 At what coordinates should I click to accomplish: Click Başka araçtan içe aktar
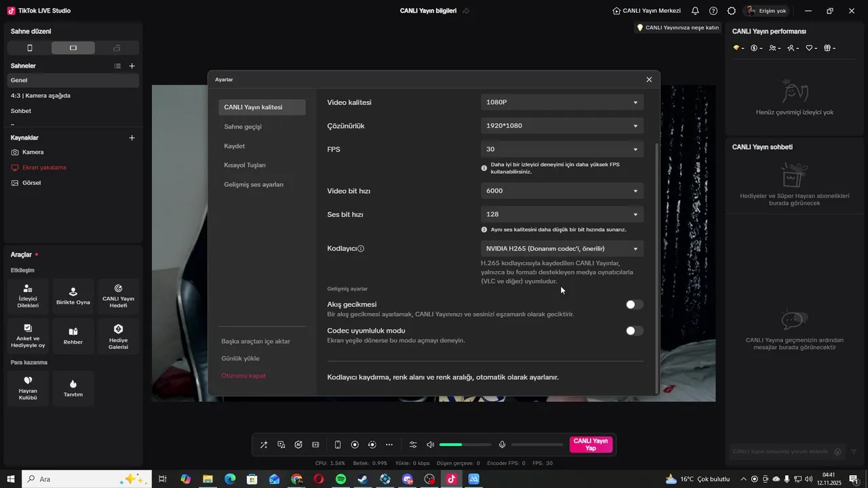pyautogui.click(x=256, y=341)
